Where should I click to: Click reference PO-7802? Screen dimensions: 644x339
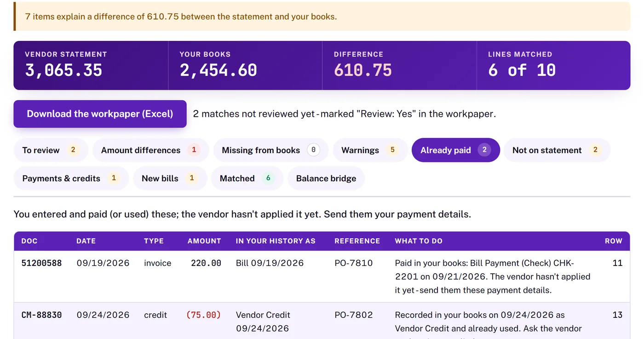click(354, 315)
